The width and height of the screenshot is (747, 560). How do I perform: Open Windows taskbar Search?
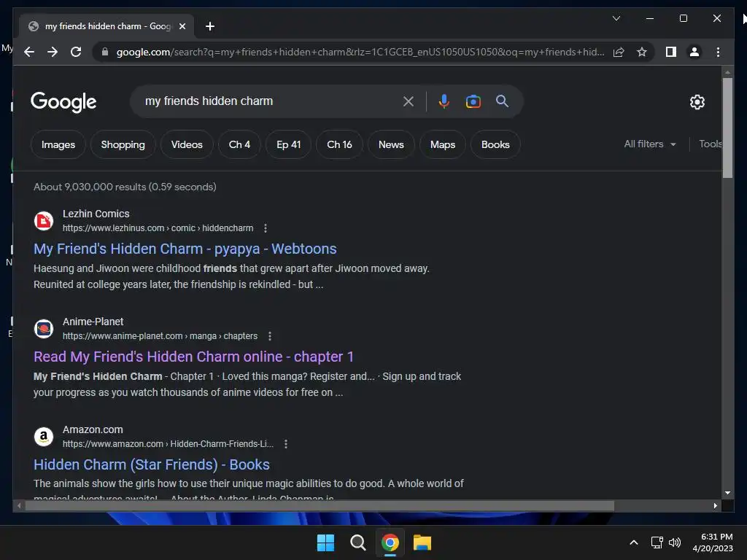click(357, 542)
